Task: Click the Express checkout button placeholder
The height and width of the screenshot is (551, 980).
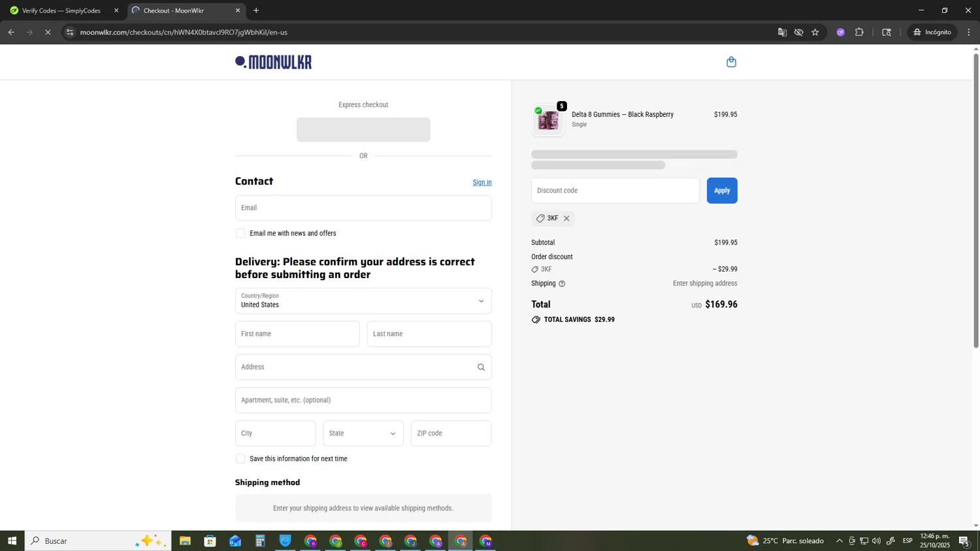Action: [363, 130]
